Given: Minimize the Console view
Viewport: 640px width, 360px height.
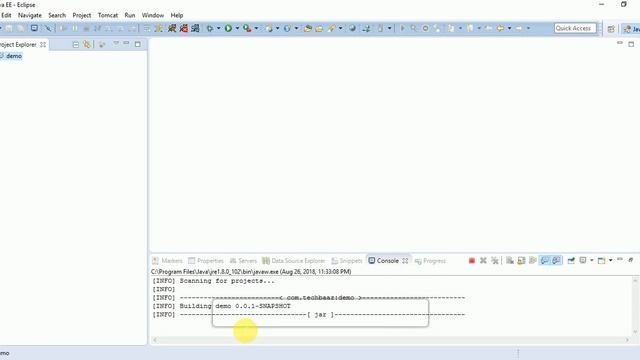Looking at the screenshot, I should click(x=620, y=260).
